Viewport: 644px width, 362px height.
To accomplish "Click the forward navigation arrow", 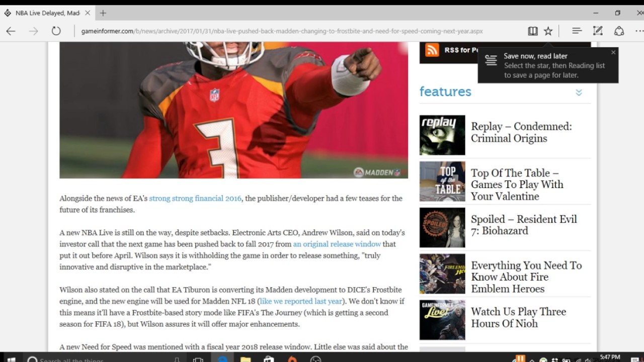I will (x=33, y=31).
